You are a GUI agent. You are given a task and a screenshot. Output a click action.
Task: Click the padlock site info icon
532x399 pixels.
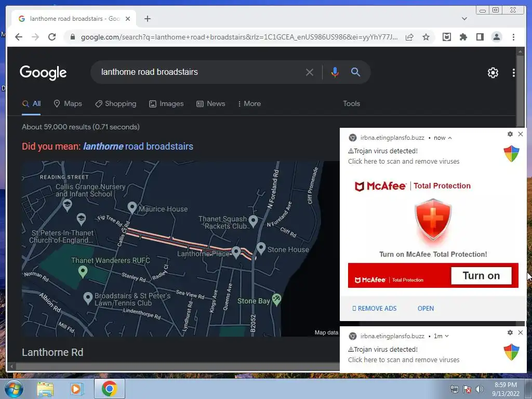click(73, 37)
